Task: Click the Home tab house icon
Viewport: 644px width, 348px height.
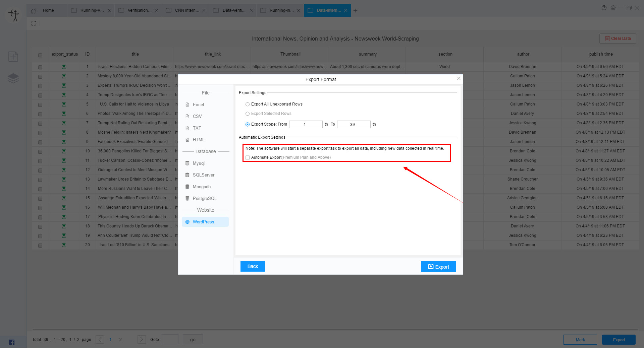Action: (34, 11)
